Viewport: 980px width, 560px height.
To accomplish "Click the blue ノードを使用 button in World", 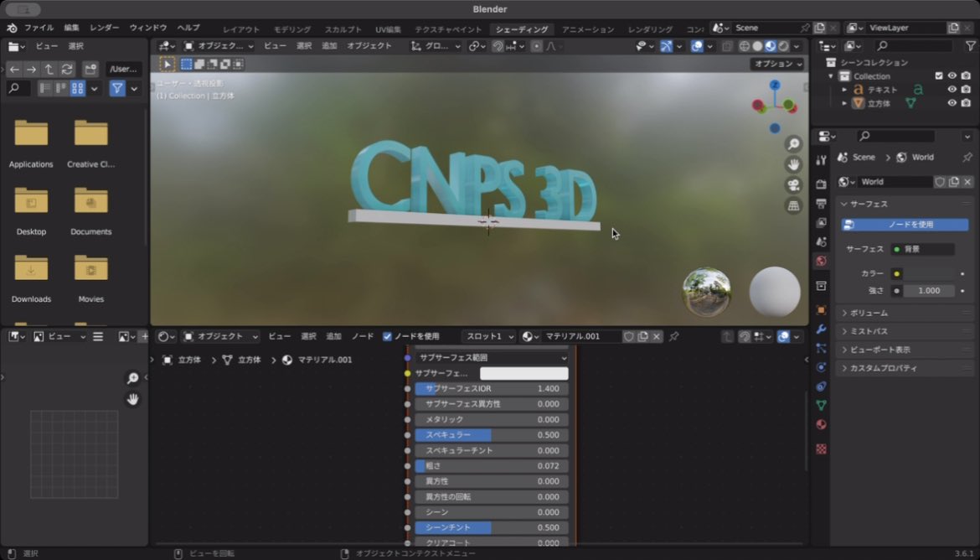I will click(x=905, y=225).
